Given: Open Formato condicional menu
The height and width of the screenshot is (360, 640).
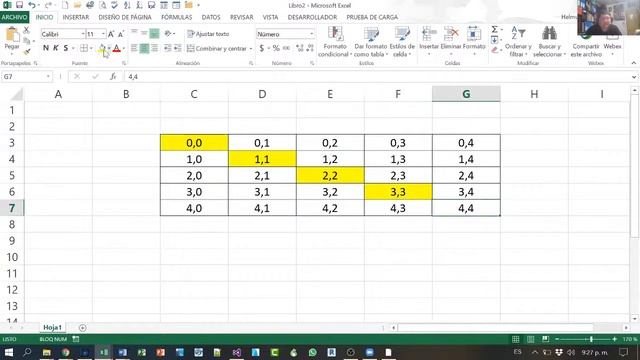Looking at the screenshot, I should tap(334, 42).
